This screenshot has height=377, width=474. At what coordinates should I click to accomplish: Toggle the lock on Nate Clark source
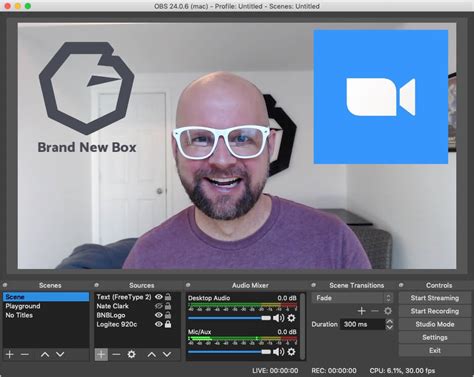click(168, 306)
